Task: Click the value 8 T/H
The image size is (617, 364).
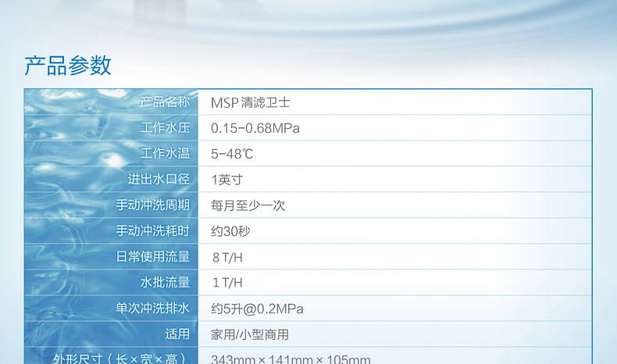Action: tap(227, 257)
